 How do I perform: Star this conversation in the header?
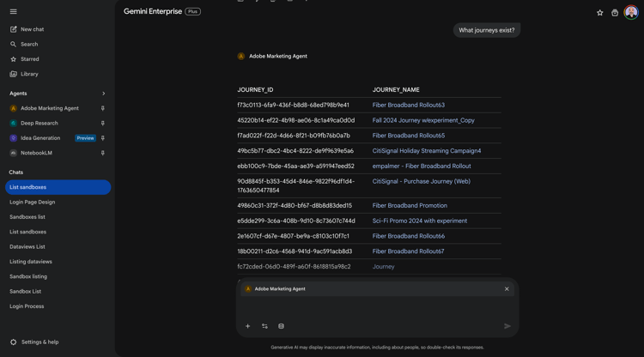click(x=599, y=13)
